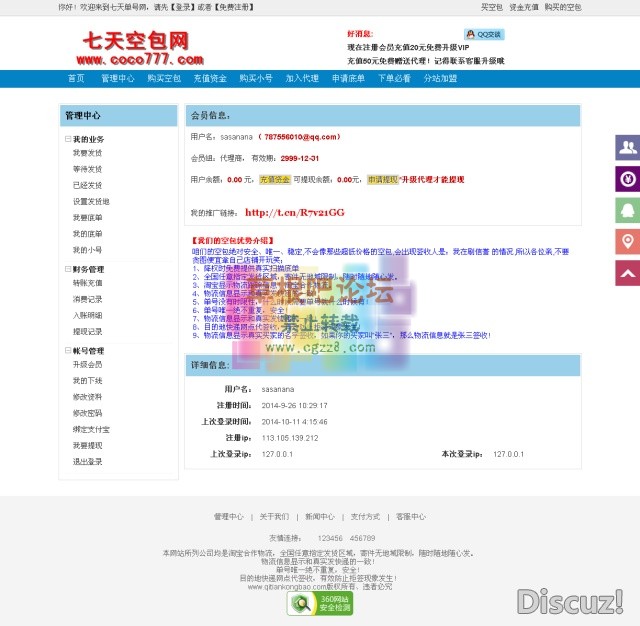
Task: Open 我要提现 in the sidebar
Action: tap(87, 445)
